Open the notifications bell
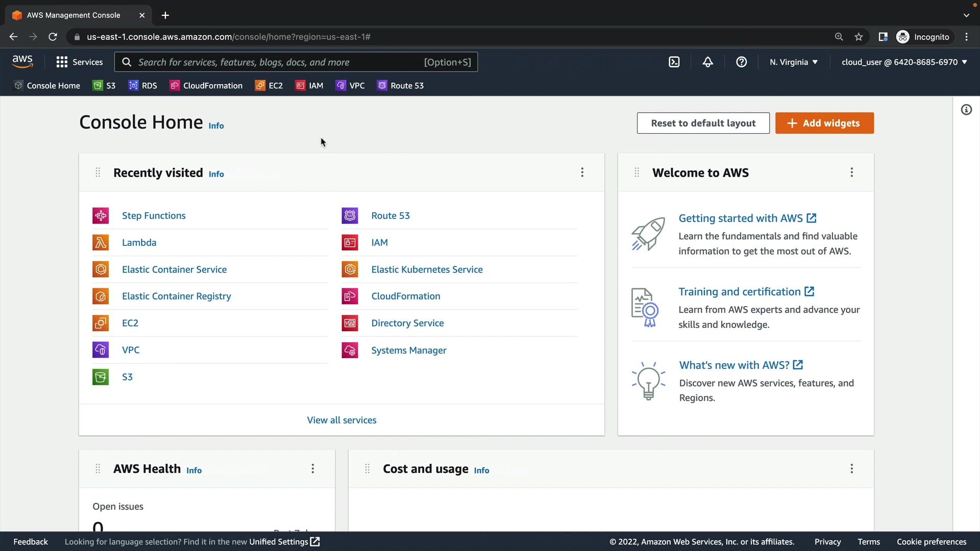 click(707, 62)
